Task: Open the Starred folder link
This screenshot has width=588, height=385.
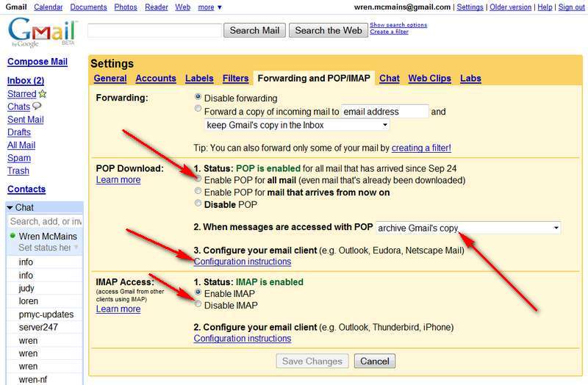Action: pyautogui.click(x=22, y=94)
